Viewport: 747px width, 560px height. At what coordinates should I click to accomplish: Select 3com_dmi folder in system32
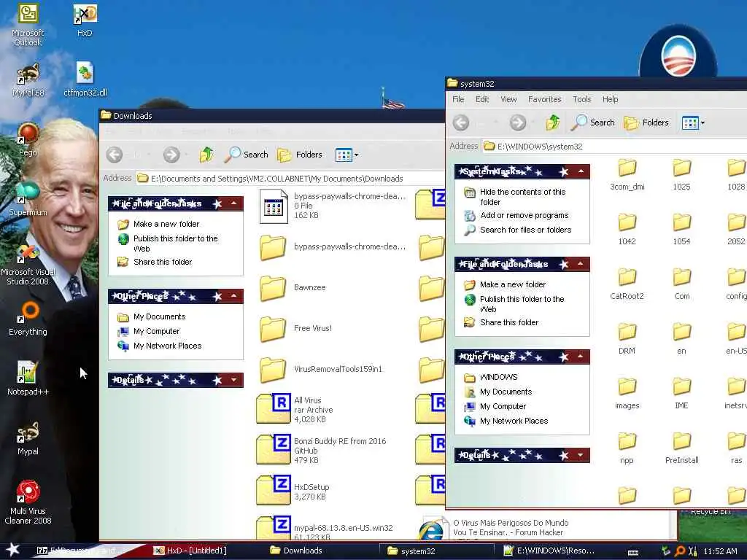point(627,175)
